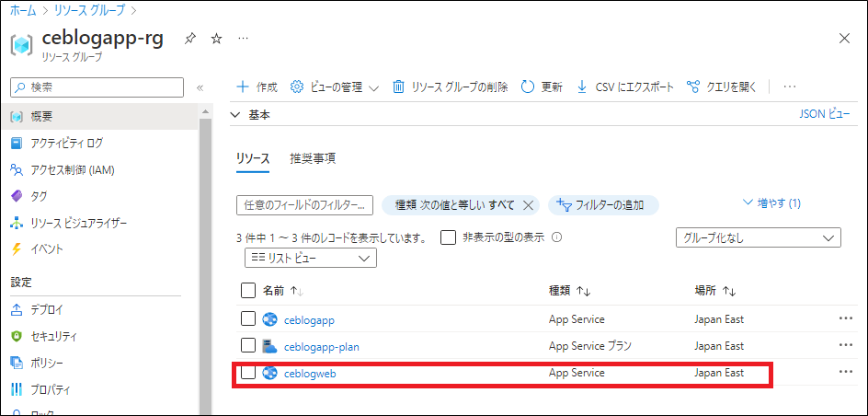The width and height of the screenshot is (868, 416).
Task: Click App Service プラン type cell
Action: (590, 346)
